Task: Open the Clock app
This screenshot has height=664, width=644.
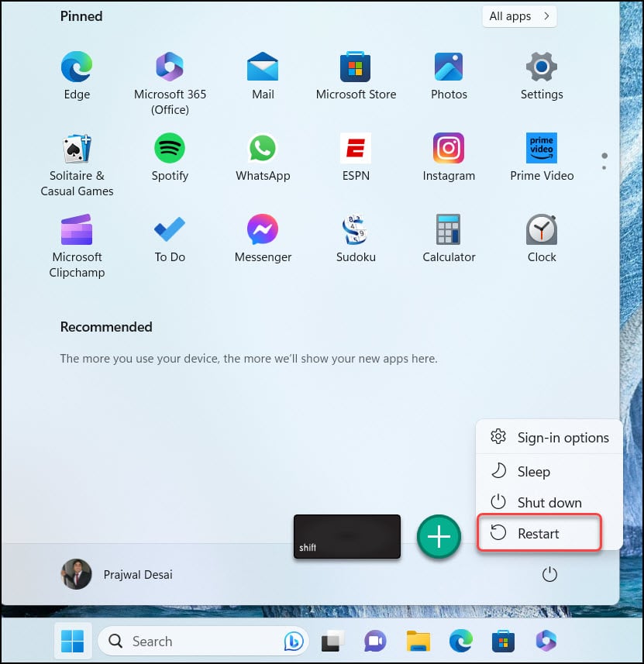Action: [x=542, y=239]
